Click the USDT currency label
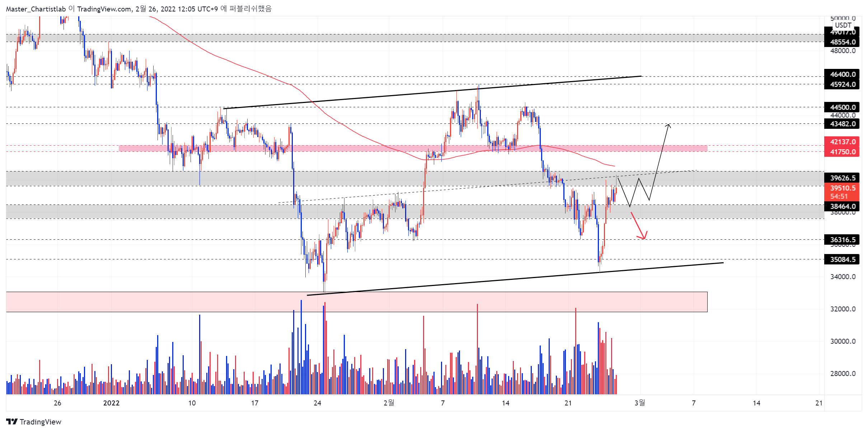This screenshot has height=432, width=868. point(843,25)
